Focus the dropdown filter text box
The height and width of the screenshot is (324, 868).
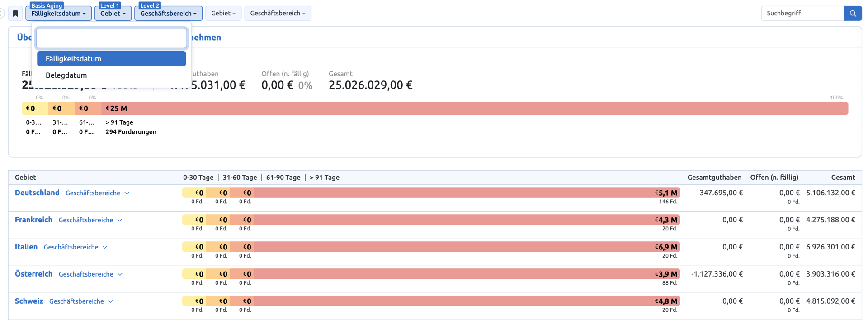click(x=111, y=38)
